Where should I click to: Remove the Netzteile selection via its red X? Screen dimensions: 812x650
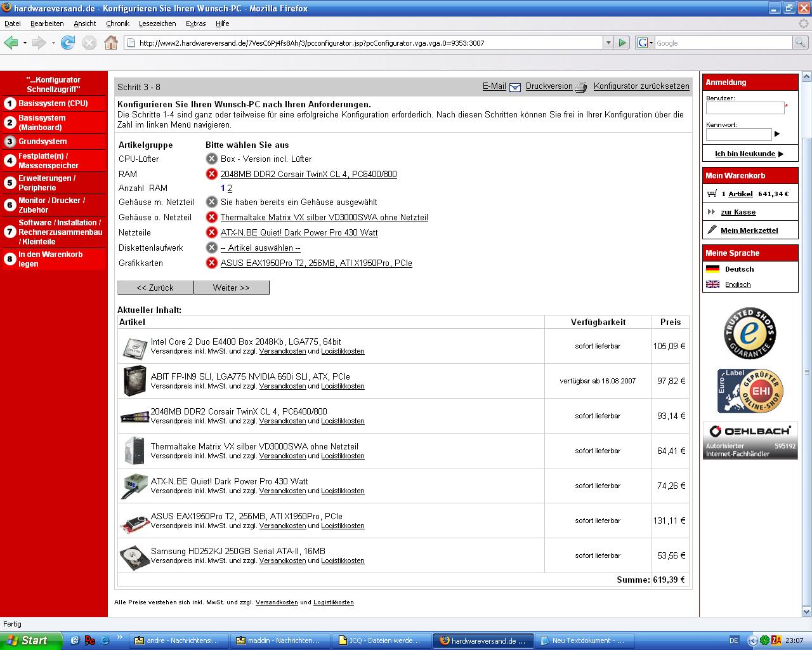tap(212, 232)
